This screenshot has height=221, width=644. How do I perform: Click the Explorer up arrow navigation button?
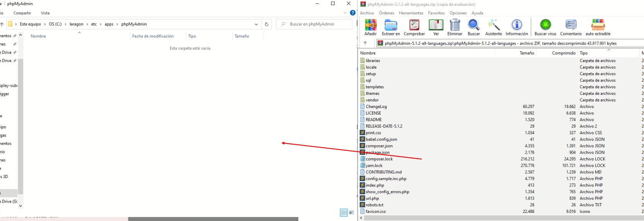click(2, 24)
